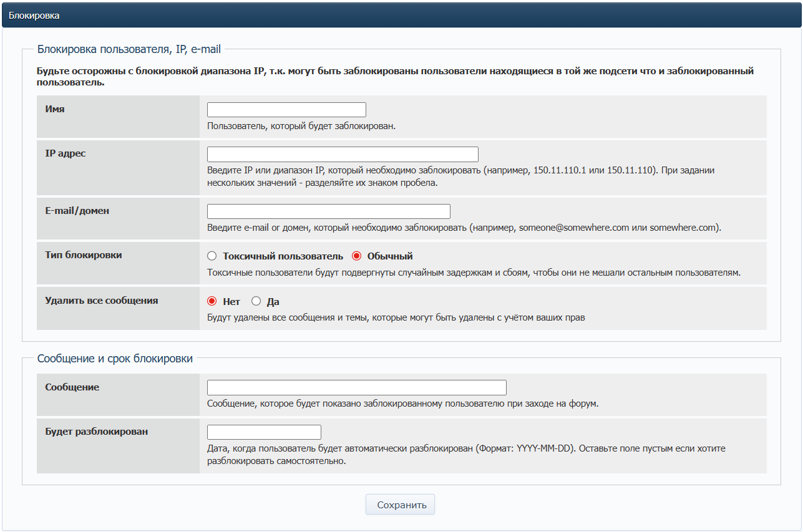Click the "Токсичный пользователь" option label
This screenshot has width=803, height=532.
283,256
